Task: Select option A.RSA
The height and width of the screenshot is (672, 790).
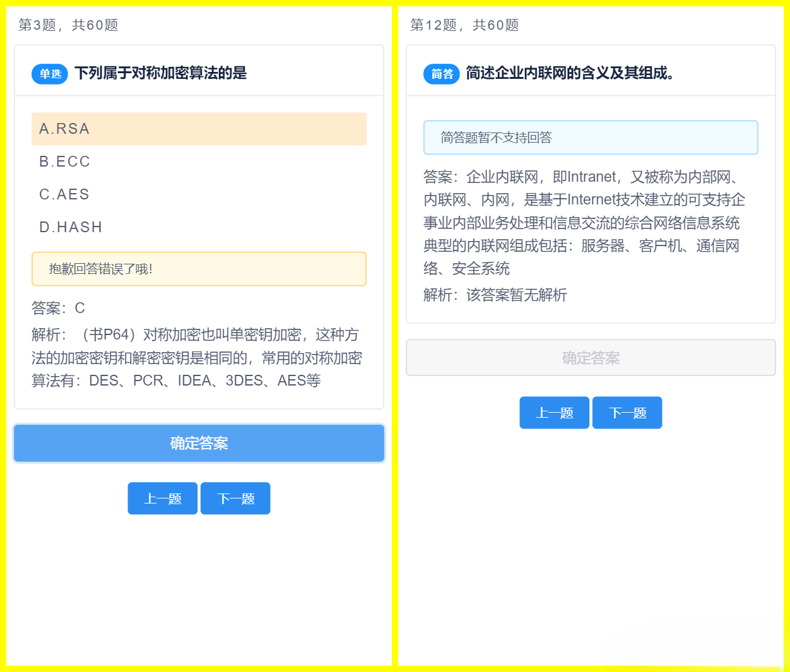Action: point(199,129)
